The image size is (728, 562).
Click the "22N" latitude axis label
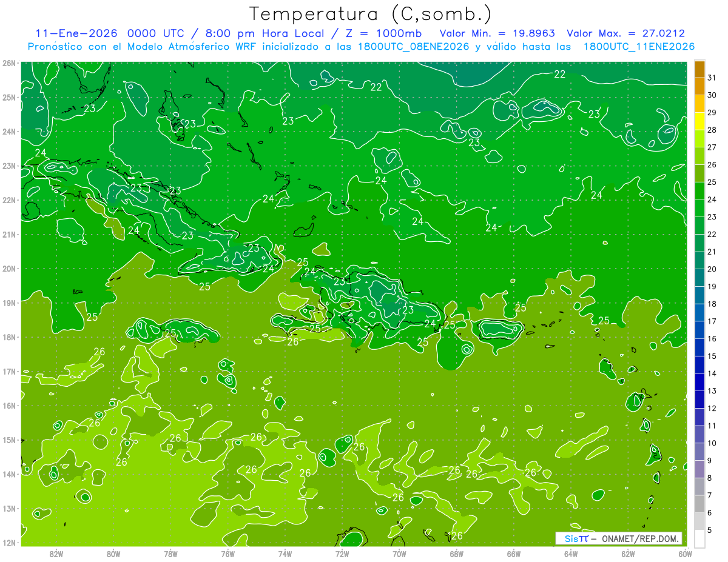tap(9, 200)
